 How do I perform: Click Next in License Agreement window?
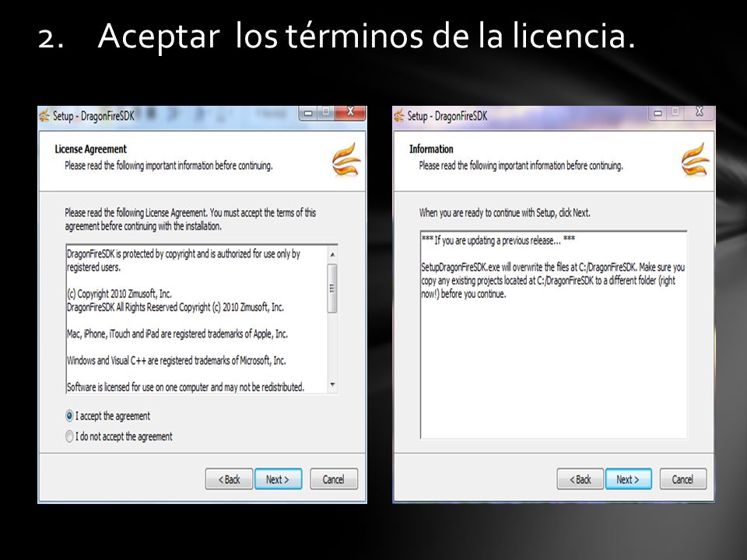point(279,479)
